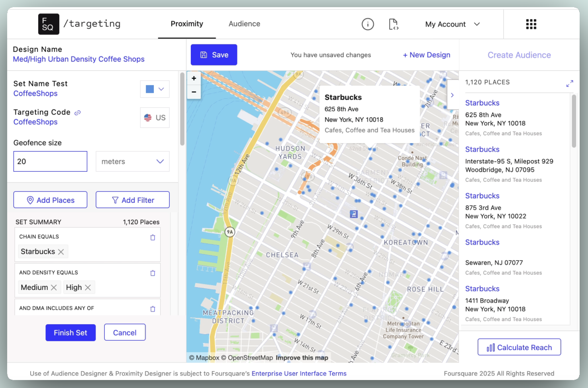
Task: Click the Add Places button
Action: (x=50, y=200)
